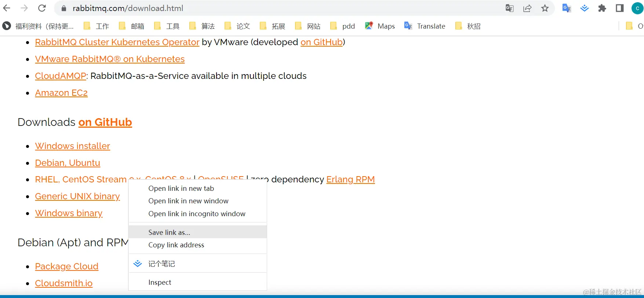Bookmark this page with star icon
Viewport: 644px width, 298px height.
(x=545, y=8)
